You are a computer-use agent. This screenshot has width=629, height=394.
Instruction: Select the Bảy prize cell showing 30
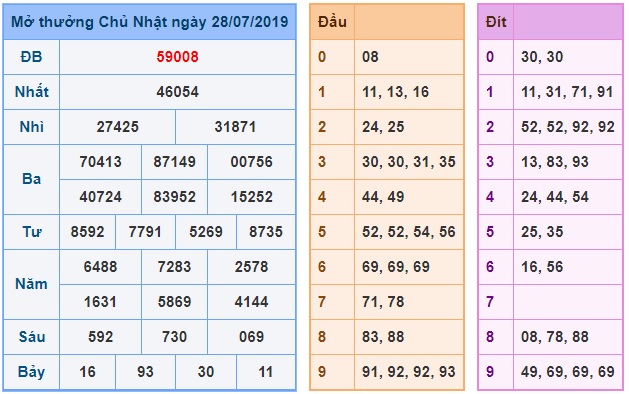click(x=205, y=372)
